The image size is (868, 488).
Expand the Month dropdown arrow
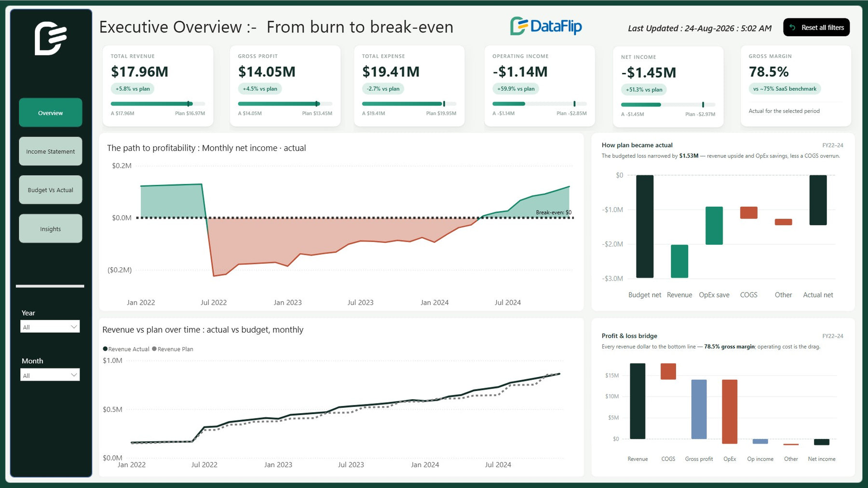coord(74,375)
